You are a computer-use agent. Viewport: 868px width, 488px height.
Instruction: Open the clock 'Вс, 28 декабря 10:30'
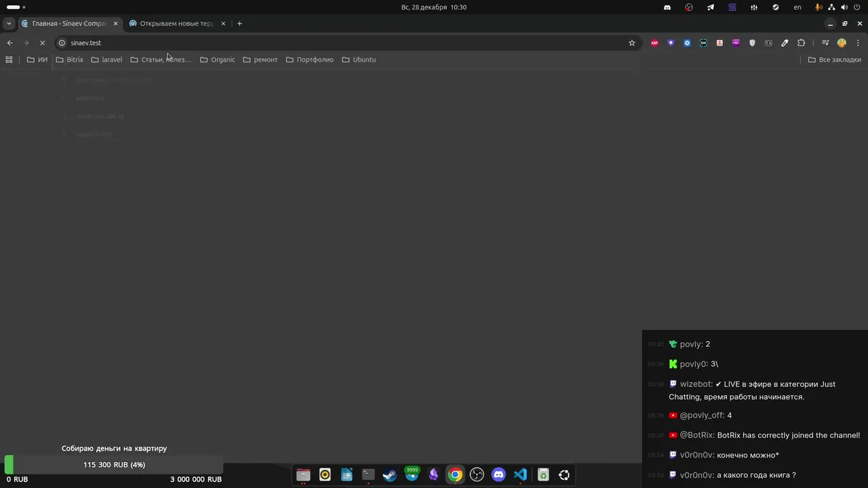point(434,7)
